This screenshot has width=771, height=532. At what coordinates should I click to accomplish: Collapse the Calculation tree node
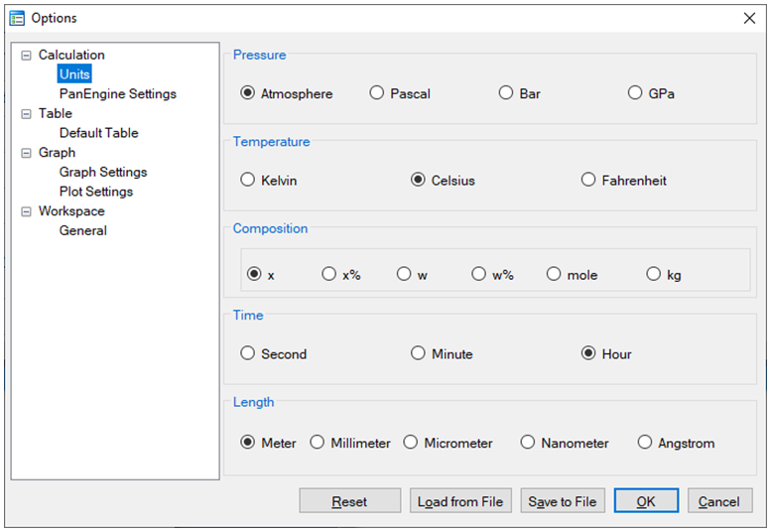(x=26, y=56)
